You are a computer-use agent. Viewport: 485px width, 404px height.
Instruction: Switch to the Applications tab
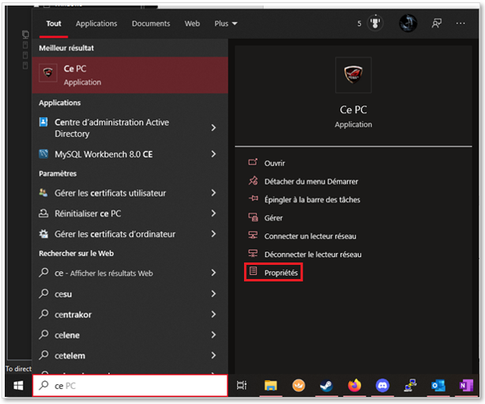pos(96,24)
